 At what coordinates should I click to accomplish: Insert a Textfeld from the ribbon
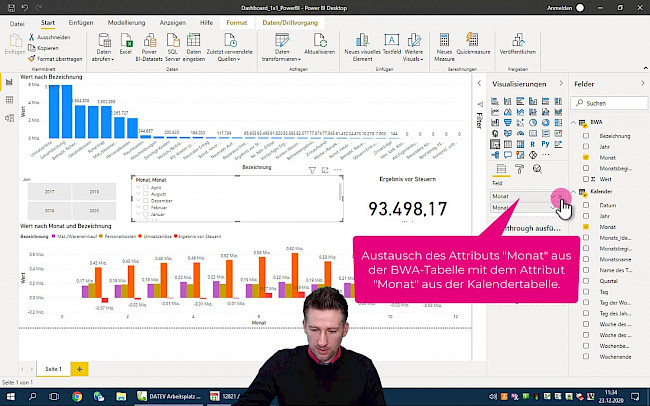click(x=391, y=42)
